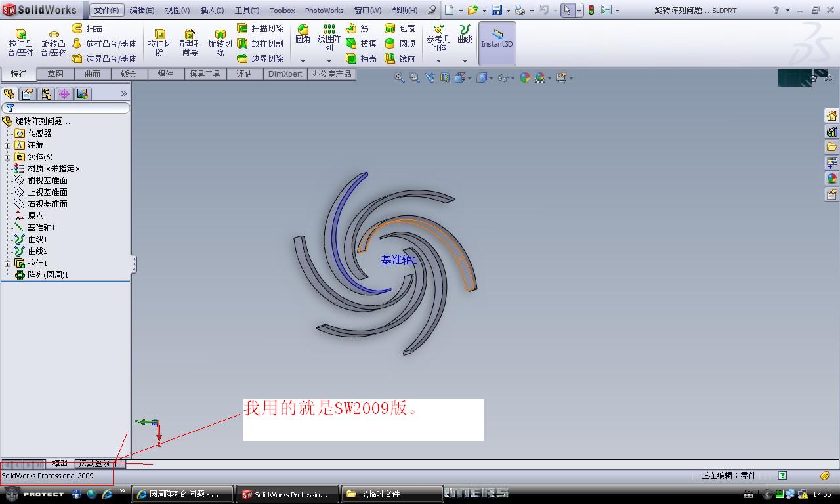Activate the 旋转切除 revolved cut tool
This screenshot has height=504, width=840.
(x=220, y=43)
